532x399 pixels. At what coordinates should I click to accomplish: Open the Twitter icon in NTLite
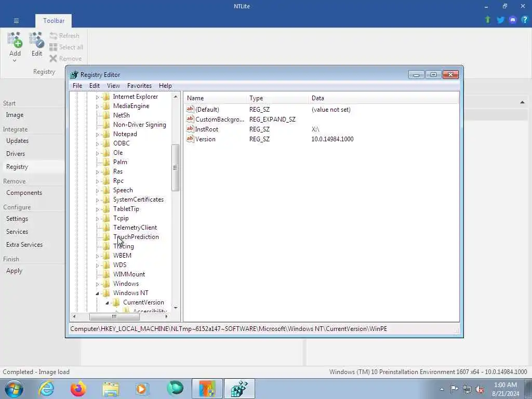500,20
